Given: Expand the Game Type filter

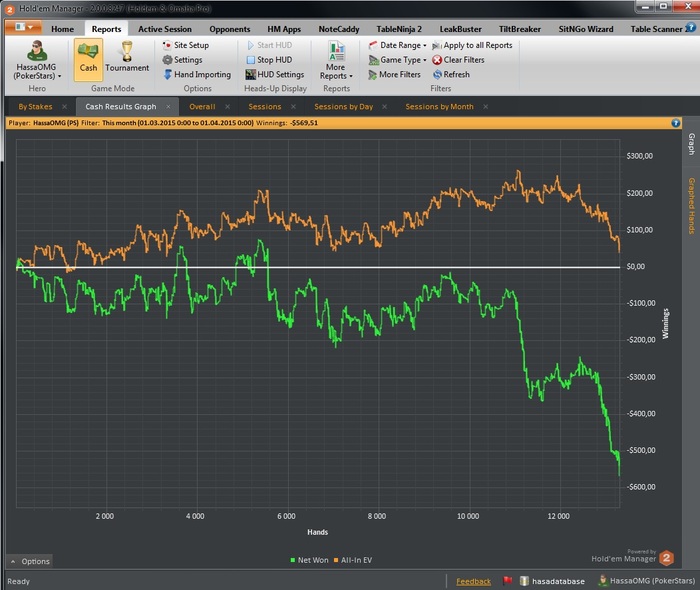Looking at the screenshot, I should coord(397,60).
